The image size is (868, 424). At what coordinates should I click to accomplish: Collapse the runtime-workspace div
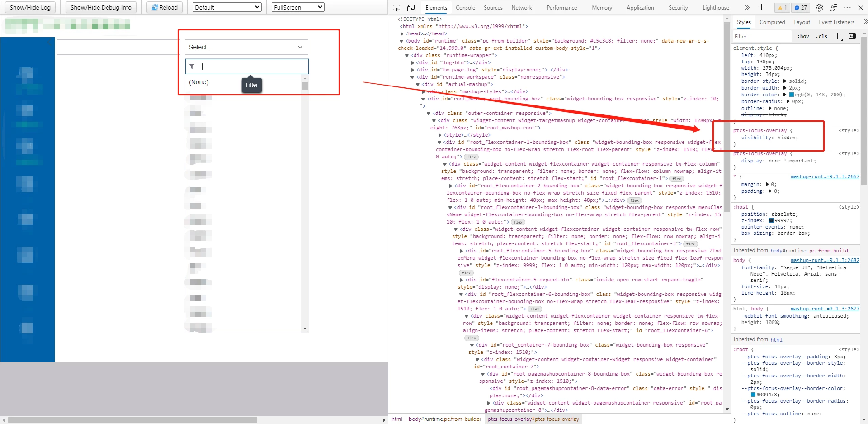(x=412, y=77)
